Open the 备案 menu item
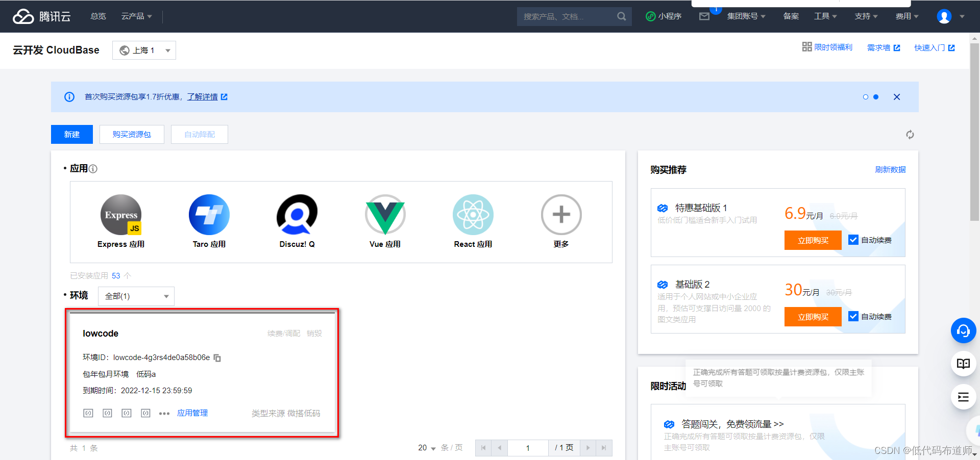980x460 pixels. 791,16
